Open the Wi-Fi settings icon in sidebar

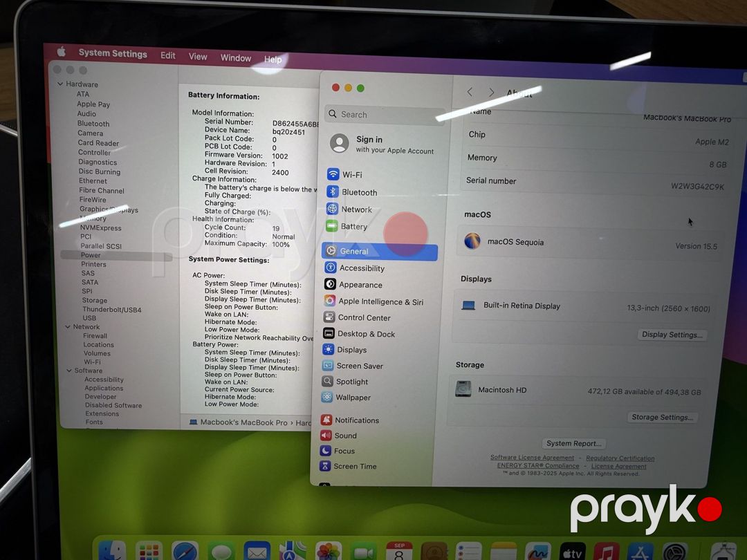pos(333,174)
